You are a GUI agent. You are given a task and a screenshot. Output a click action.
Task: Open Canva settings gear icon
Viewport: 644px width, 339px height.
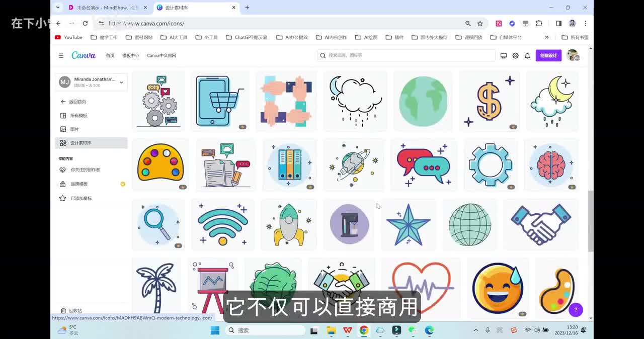tap(515, 56)
